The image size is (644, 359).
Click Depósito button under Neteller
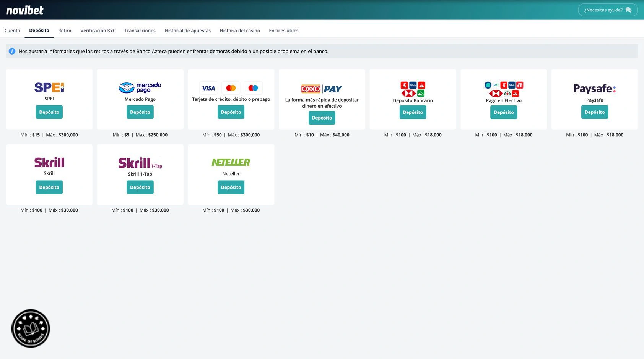(x=231, y=188)
